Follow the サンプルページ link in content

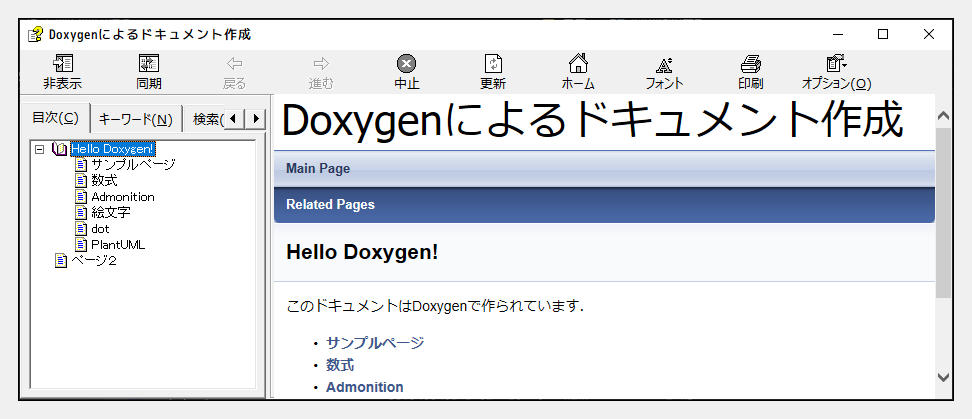coord(375,343)
